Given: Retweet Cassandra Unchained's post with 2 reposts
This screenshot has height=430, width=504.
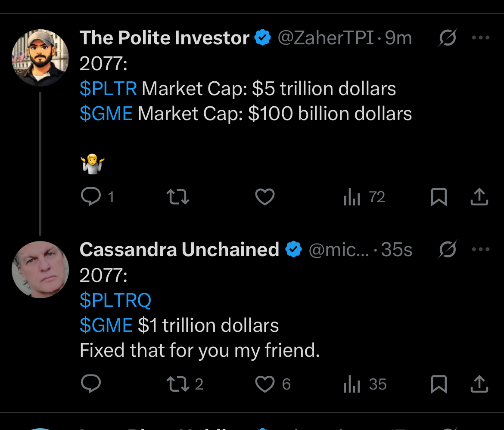Looking at the screenshot, I should coord(185,384).
